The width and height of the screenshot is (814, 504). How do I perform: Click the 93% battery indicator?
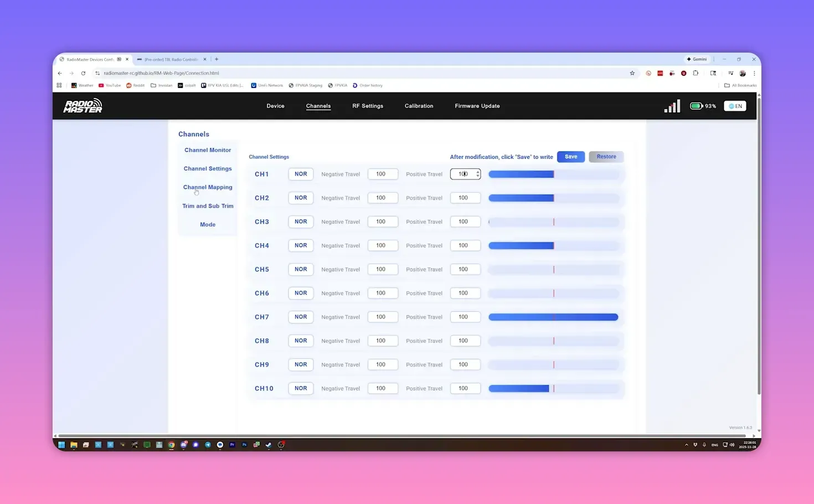point(702,106)
